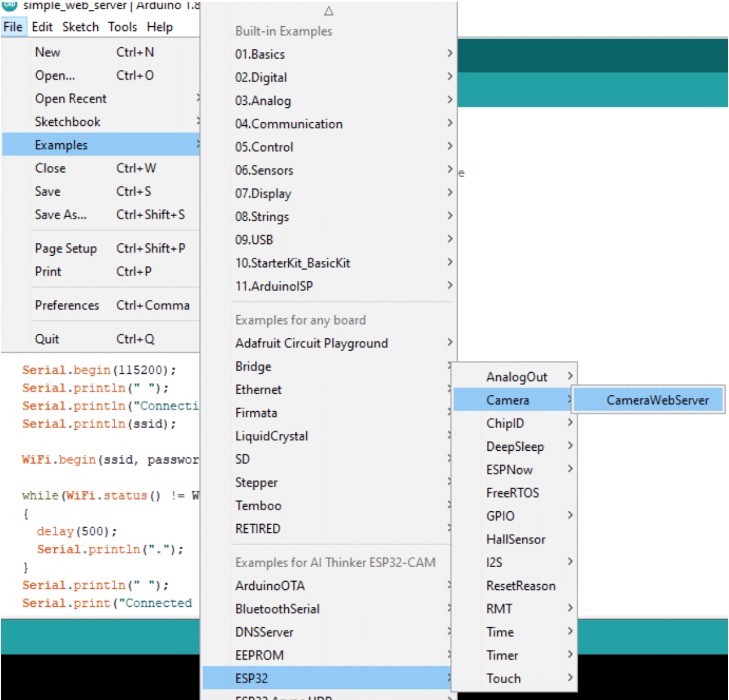Expand the 05.Control examples
Image resolution: width=729 pixels, height=700 pixels.
[329, 147]
